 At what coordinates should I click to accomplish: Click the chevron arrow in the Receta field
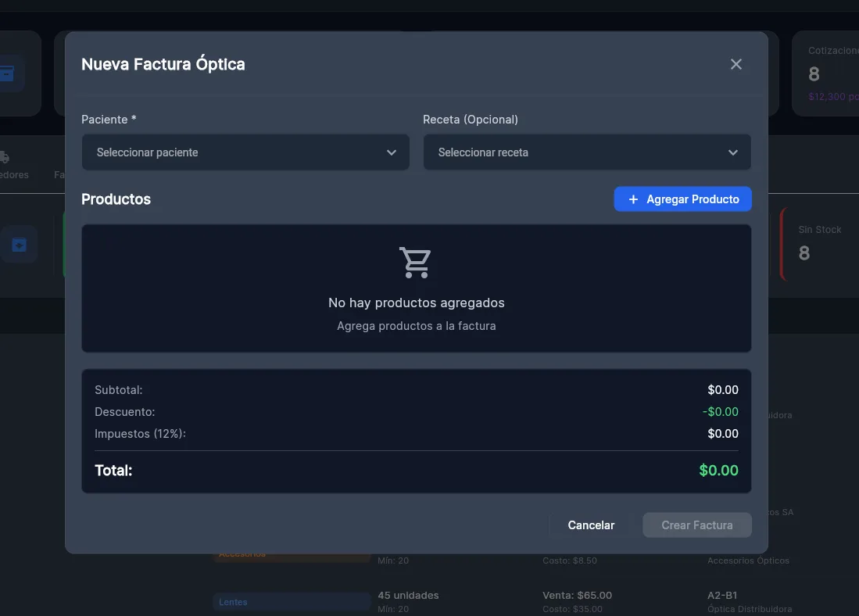[732, 152]
